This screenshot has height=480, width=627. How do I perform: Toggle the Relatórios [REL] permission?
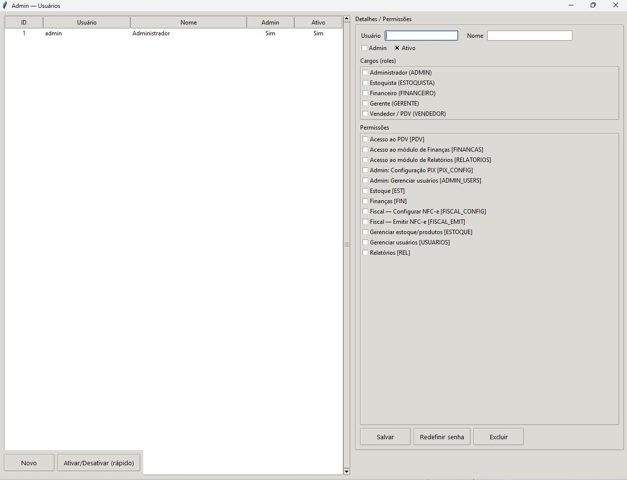point(366,253)
